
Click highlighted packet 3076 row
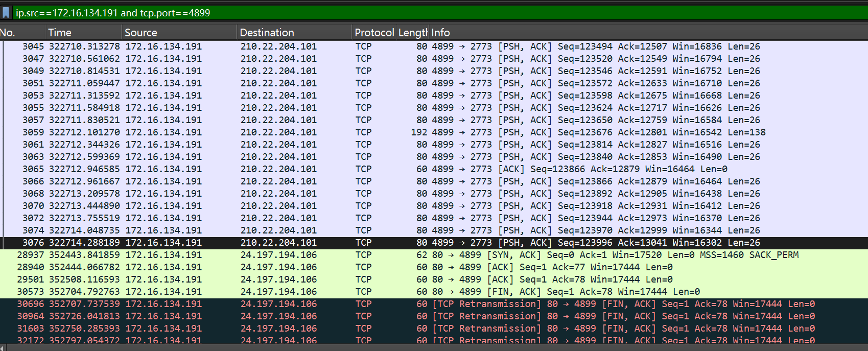(434, 243)
